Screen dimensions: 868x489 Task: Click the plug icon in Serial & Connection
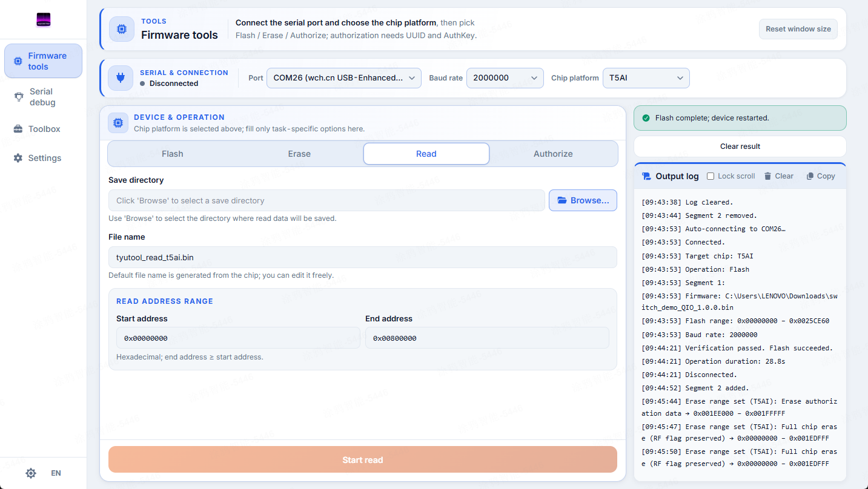click(x=121, y=78)
